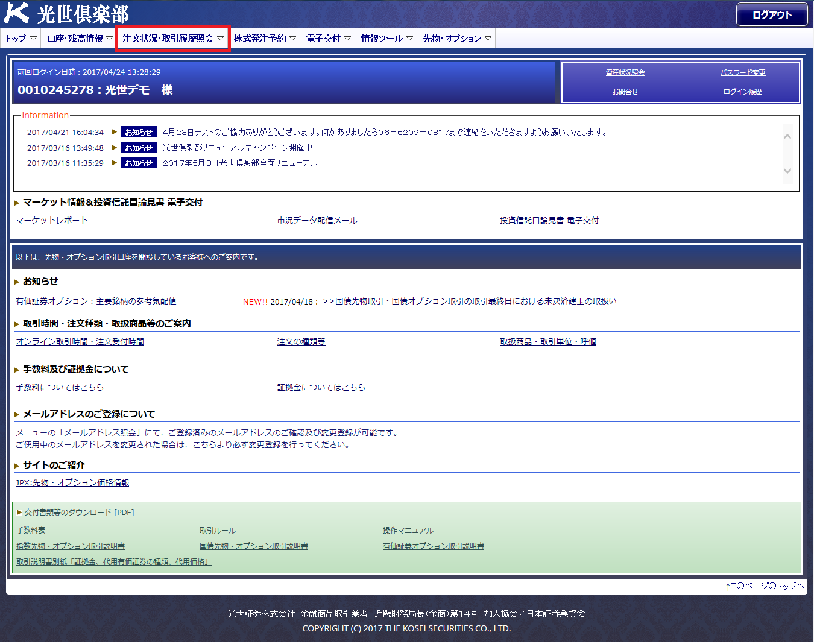Download 指数先物・オプション取引説明書 PDF

coord(71,546)
